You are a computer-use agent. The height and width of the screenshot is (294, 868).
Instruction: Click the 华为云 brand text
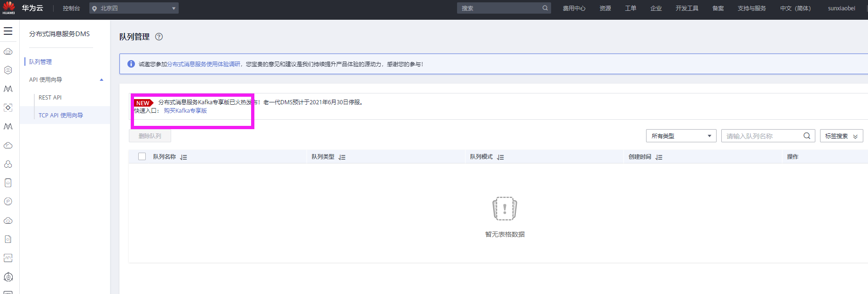coord(32,8)
